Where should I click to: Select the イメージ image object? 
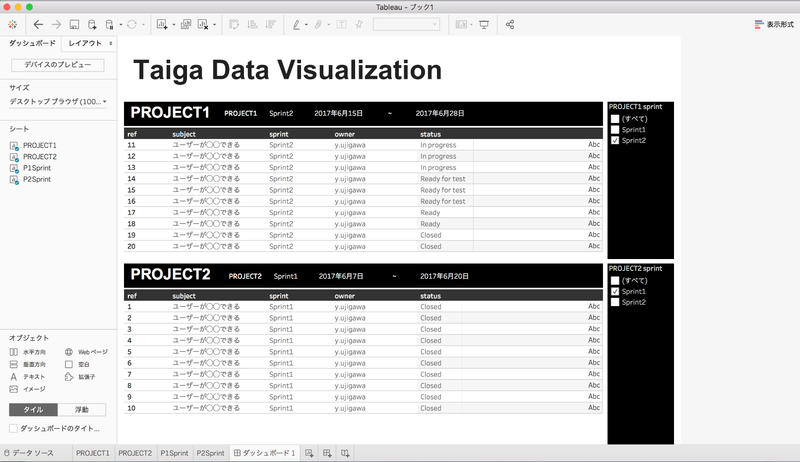28,389
